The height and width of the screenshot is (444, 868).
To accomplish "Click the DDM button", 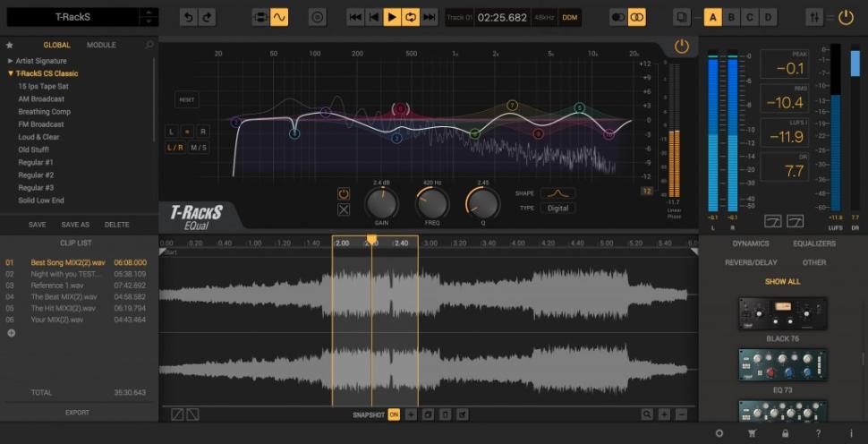I will [x=570, y=17].
